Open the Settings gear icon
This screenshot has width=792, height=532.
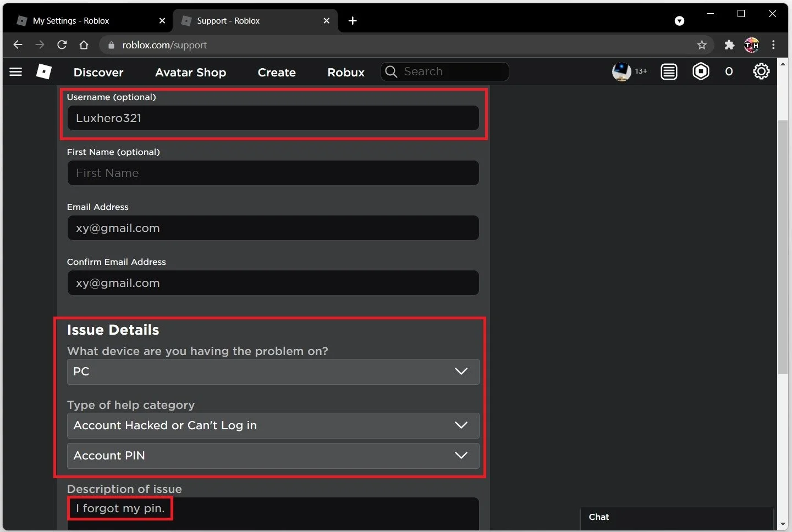(x=761, y=71)
